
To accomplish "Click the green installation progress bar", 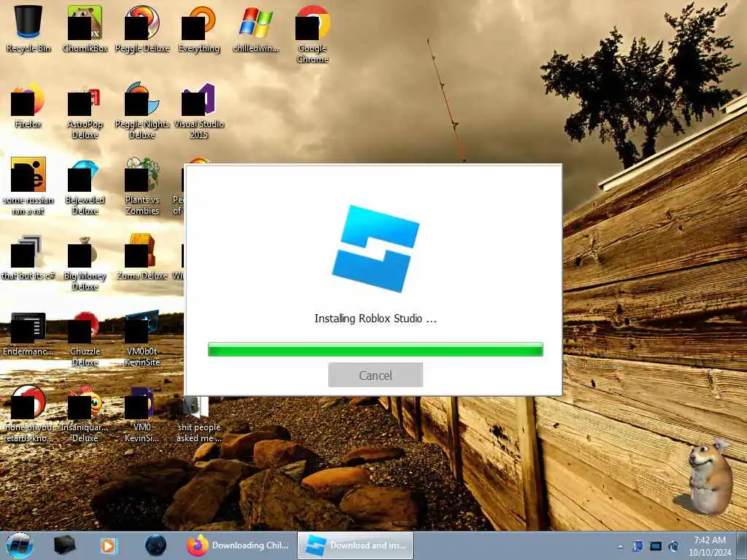I will (376, 349).
